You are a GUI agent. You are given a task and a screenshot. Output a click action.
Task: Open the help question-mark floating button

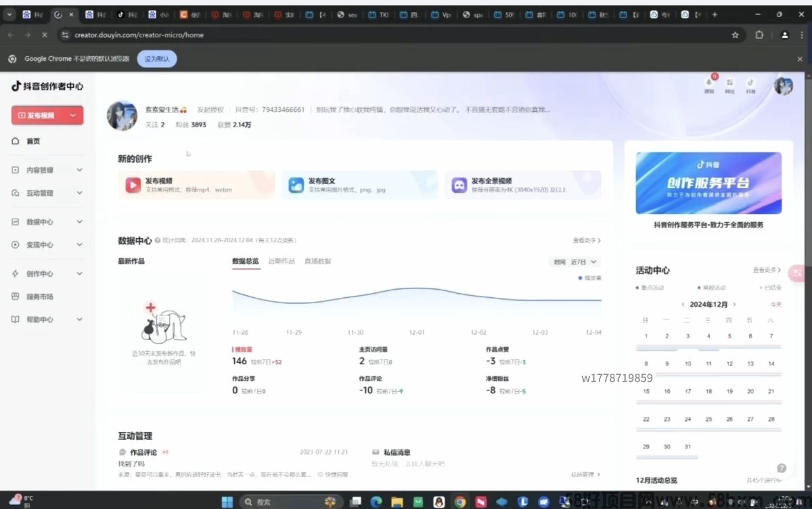coord(782,468)
